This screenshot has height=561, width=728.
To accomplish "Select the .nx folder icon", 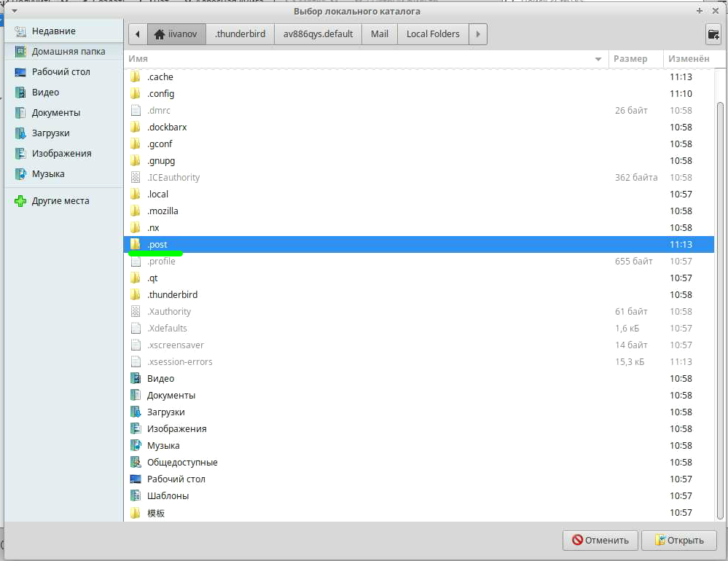I will pos(135,228).
